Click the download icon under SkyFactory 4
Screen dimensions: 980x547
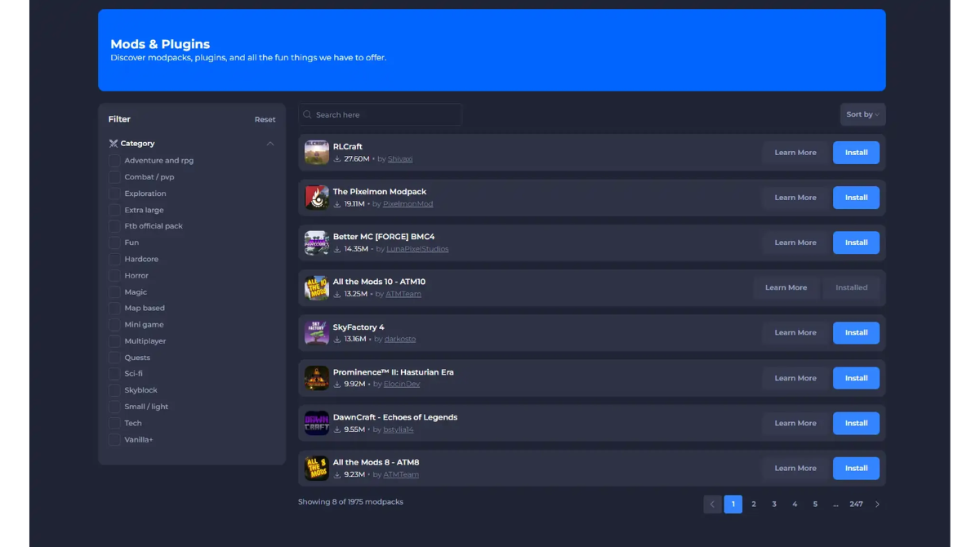pyautogui.click(x=337, y=339)
